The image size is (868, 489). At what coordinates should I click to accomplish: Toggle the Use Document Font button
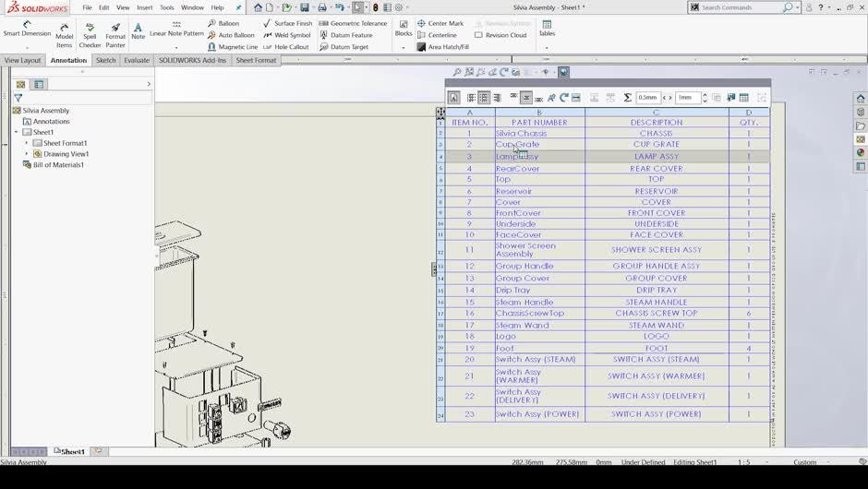(453, 98)
